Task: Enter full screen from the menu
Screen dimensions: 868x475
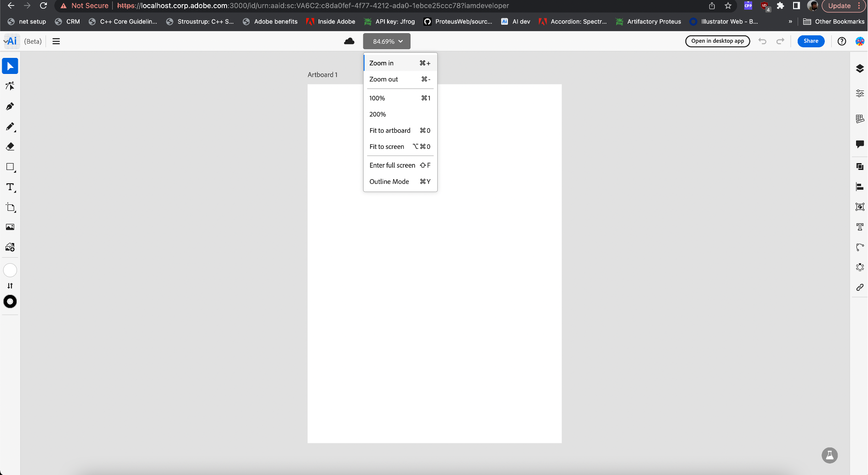Action: pyautogui.click(x=392, y=165)
